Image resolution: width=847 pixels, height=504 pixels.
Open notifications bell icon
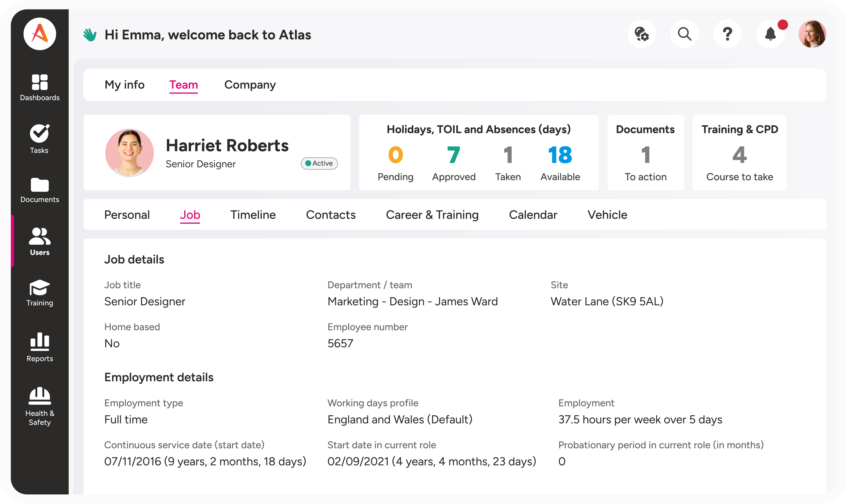(770, 34)
